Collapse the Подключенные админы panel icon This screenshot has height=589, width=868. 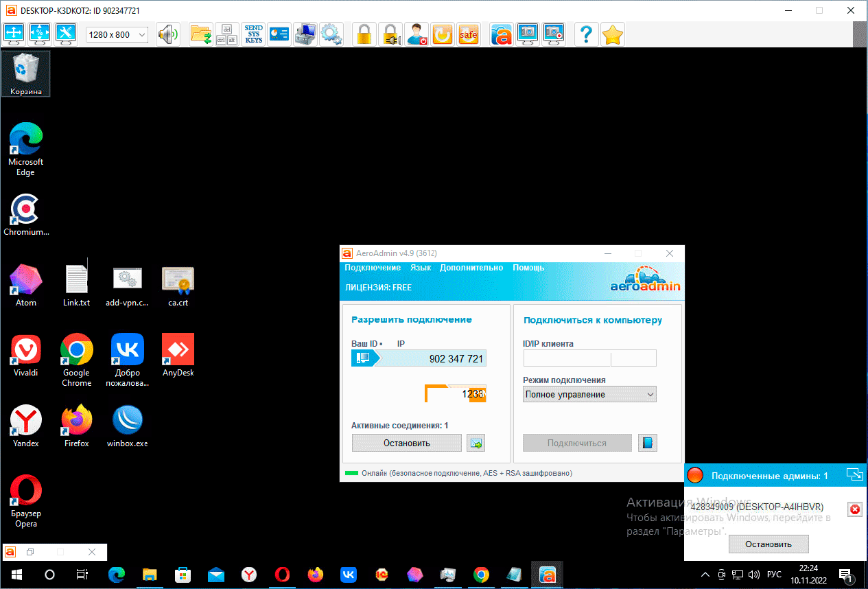coord(854,474)
